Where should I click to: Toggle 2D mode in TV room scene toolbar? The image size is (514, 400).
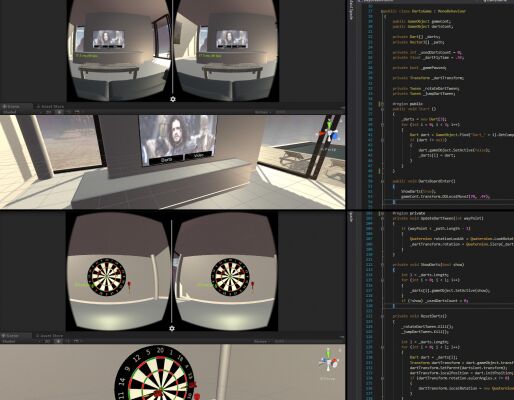48,112
